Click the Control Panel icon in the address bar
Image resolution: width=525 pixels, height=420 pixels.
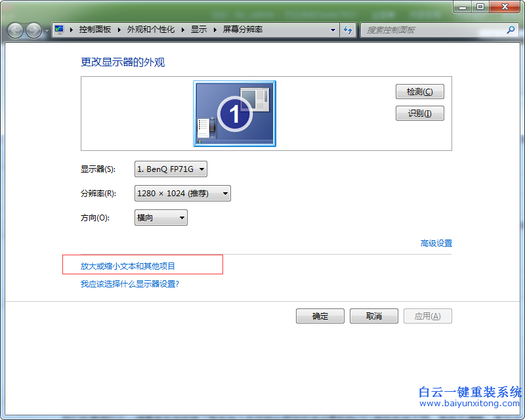coord(58,30)
